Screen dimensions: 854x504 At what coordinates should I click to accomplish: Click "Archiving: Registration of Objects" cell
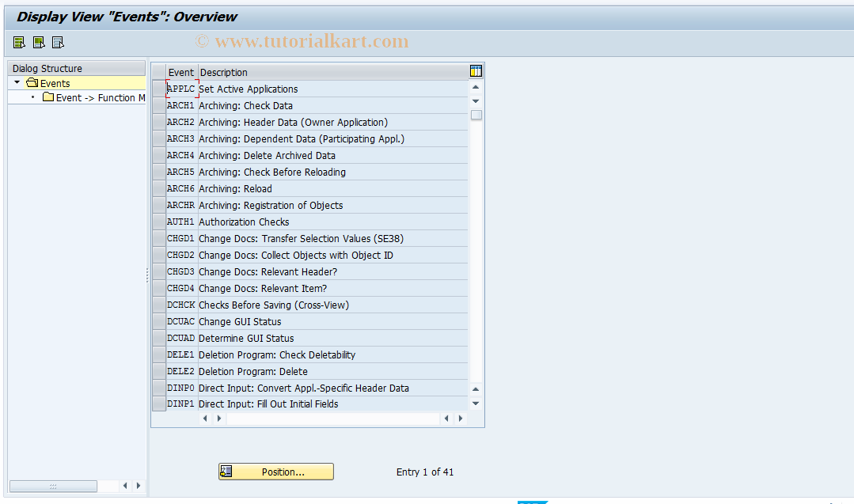click(x=332, y=205)
